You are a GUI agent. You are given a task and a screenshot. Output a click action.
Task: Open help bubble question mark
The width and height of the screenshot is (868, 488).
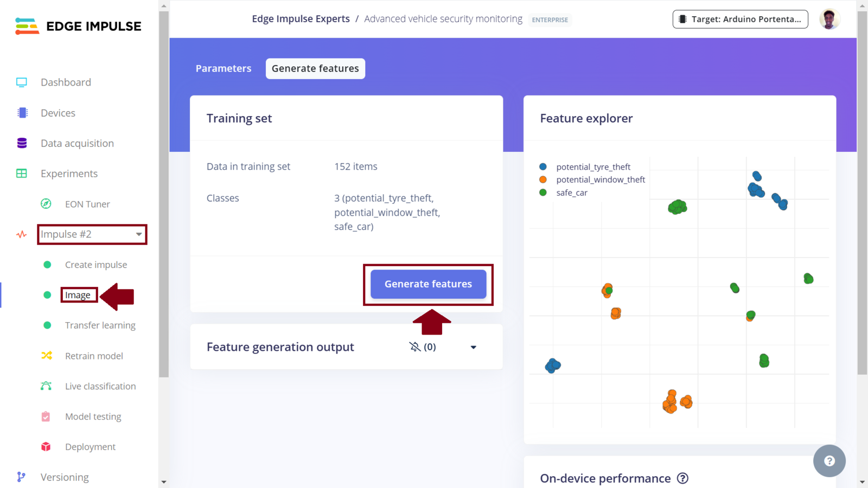pyautogui.click(x=829, y=461)
